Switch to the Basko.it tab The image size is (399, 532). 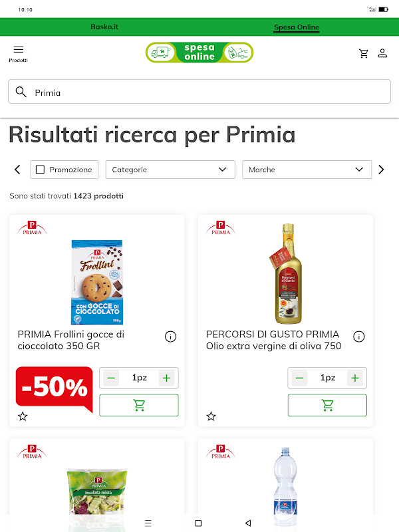(x=104, y=27)
